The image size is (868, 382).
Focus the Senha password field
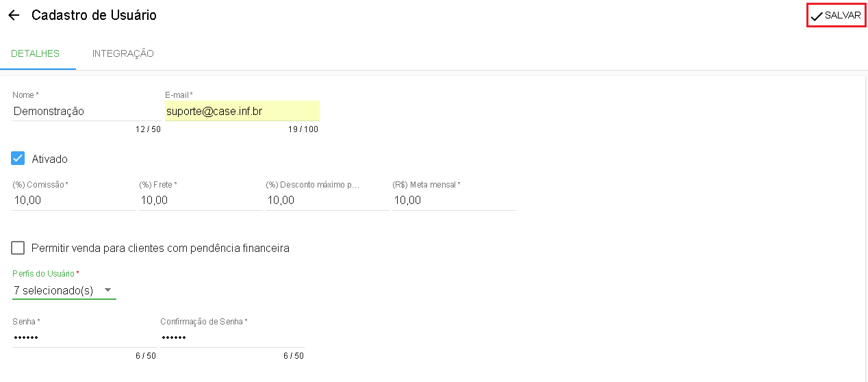click(84, 338)
